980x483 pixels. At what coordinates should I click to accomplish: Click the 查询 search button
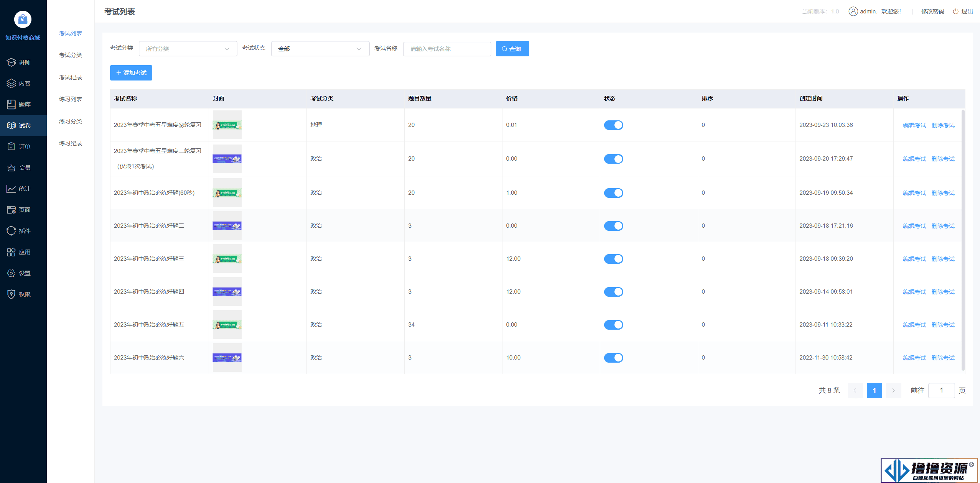point(512,49)
